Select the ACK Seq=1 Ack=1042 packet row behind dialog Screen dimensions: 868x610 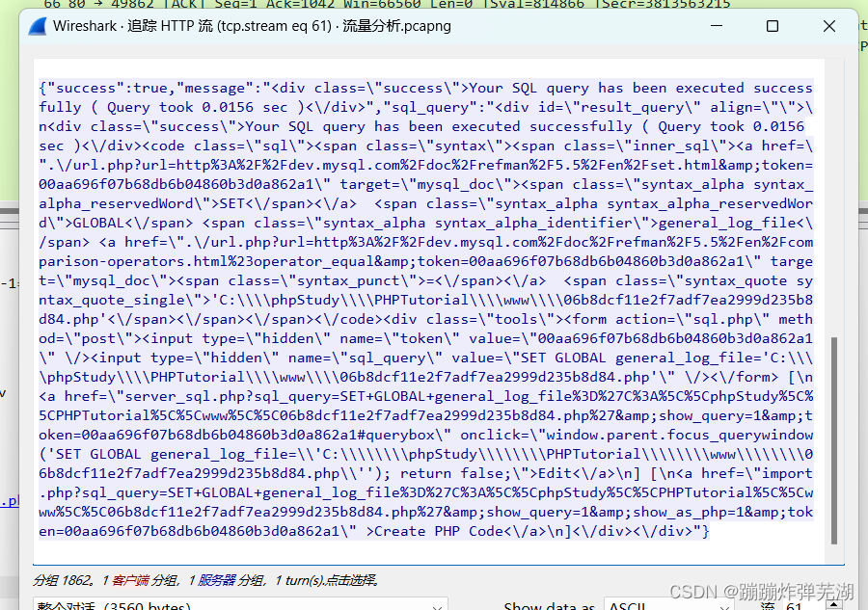tap(388, 4)
